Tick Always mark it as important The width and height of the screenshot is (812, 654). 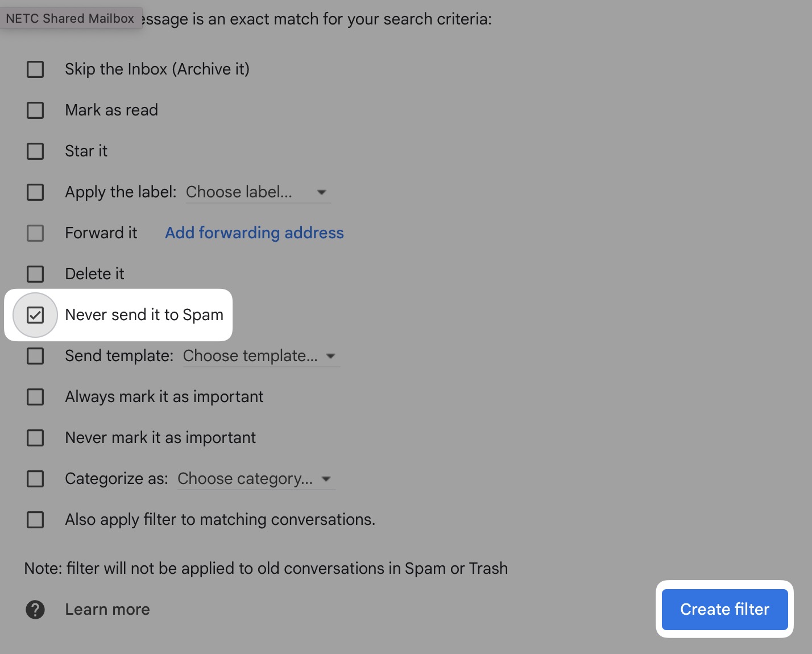pyautogui.click(x=35, y=397)
